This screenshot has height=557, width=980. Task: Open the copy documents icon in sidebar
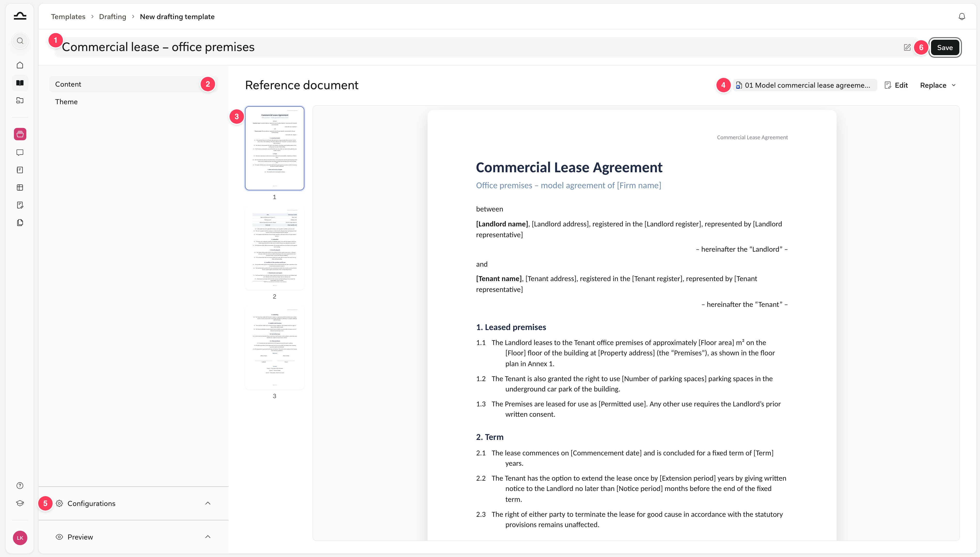click(20, 223)
